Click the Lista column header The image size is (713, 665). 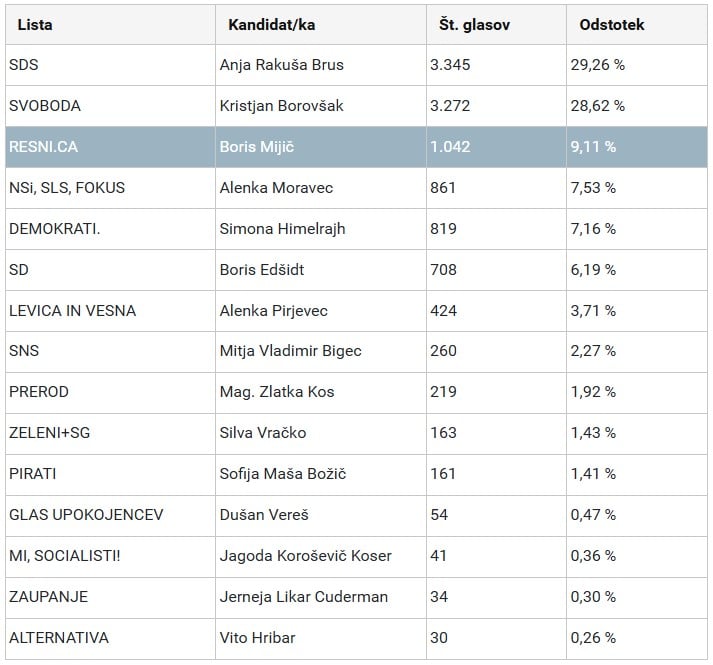coord(36,25)
